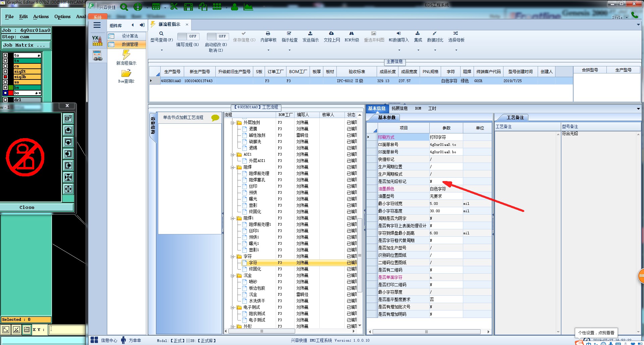Collapse the 阻焊1 tree folder
This screenshot has height=345, width=644.
tap(232, 218)
